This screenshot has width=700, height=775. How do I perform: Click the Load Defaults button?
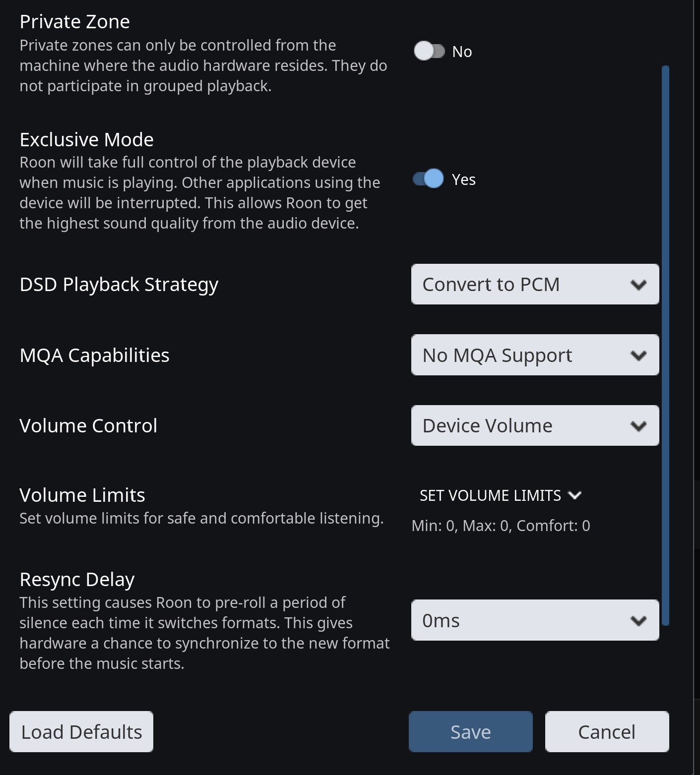click(x=81, y=732)
